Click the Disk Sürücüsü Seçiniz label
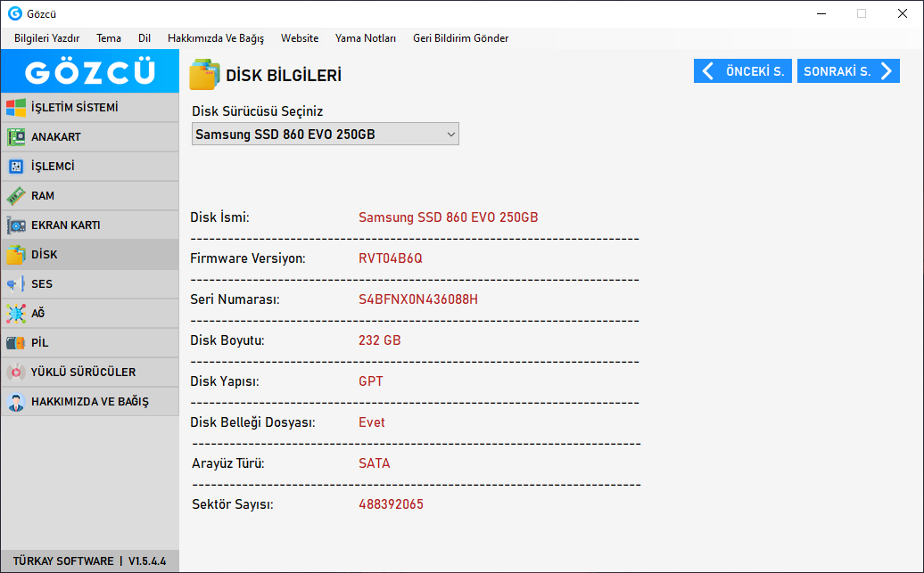 [x=258, y=111]
